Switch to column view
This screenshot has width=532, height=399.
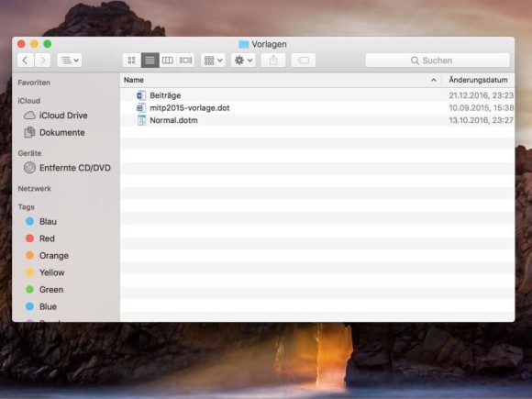point(168,61)
